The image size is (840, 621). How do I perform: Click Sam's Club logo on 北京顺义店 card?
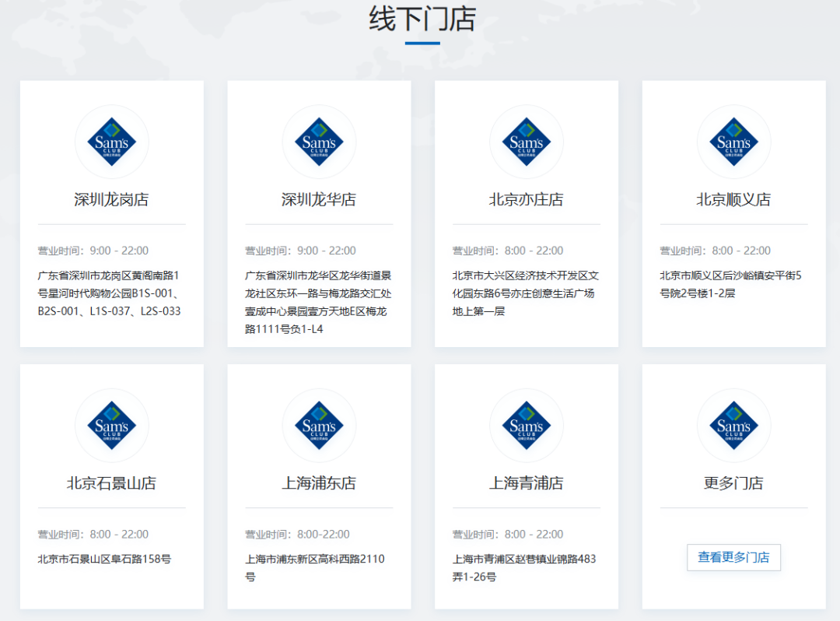733,142
